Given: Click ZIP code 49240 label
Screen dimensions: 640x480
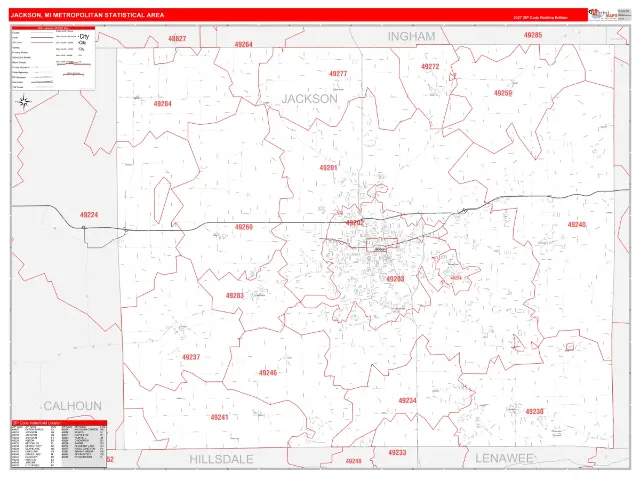Looking at the screenshot, I should tap(577, 224).
